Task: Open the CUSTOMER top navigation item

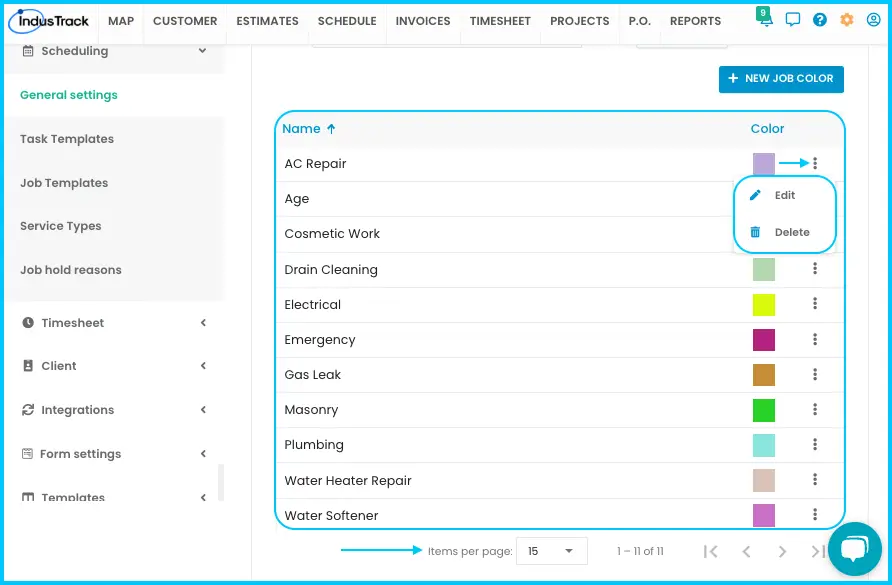Action: coord(185,21)
